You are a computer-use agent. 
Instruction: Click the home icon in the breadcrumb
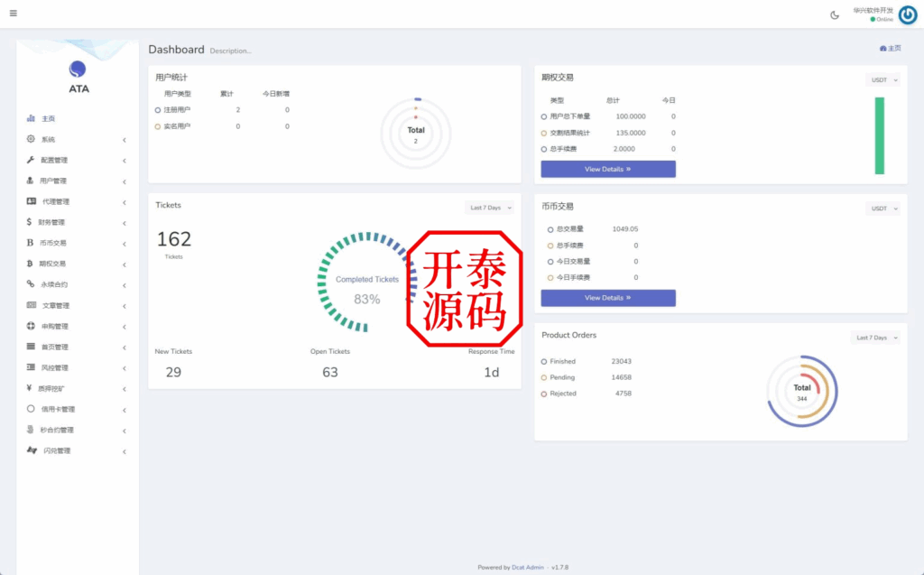882,49
